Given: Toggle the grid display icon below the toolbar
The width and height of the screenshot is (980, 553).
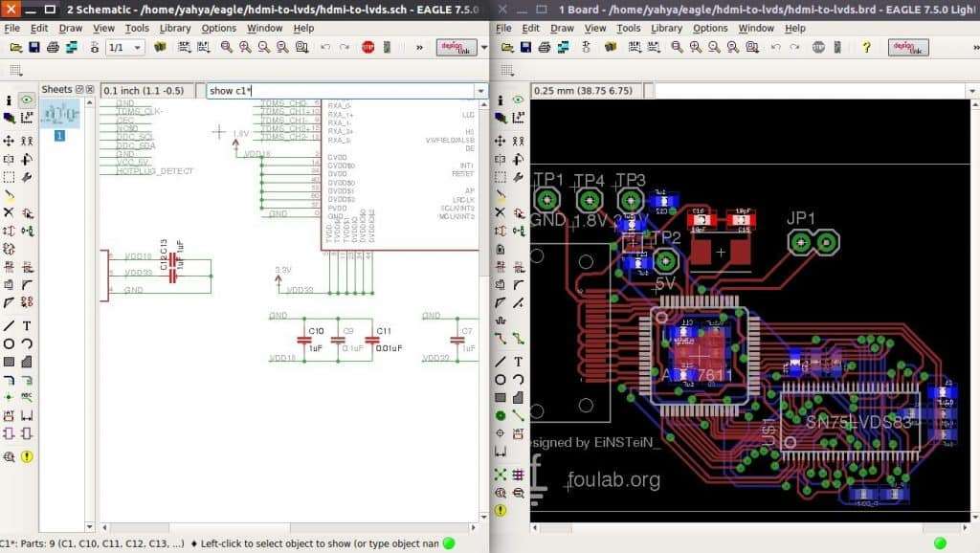Looking at the screenshot, I should 15,68.
